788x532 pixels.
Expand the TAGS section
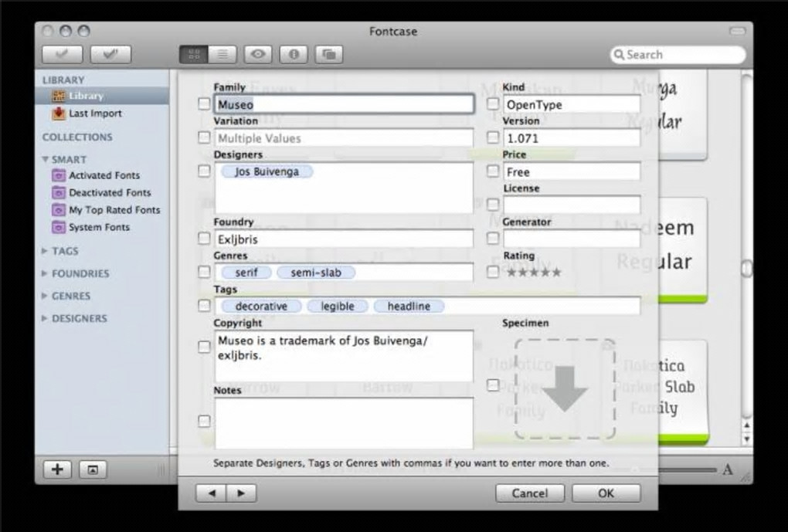[x=45, y=251]
